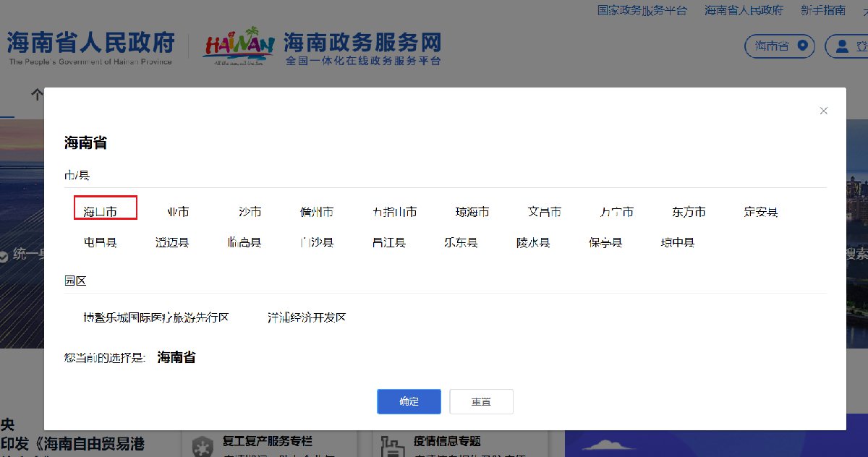Choose 儋州市 in the city list

coord(317,212)
